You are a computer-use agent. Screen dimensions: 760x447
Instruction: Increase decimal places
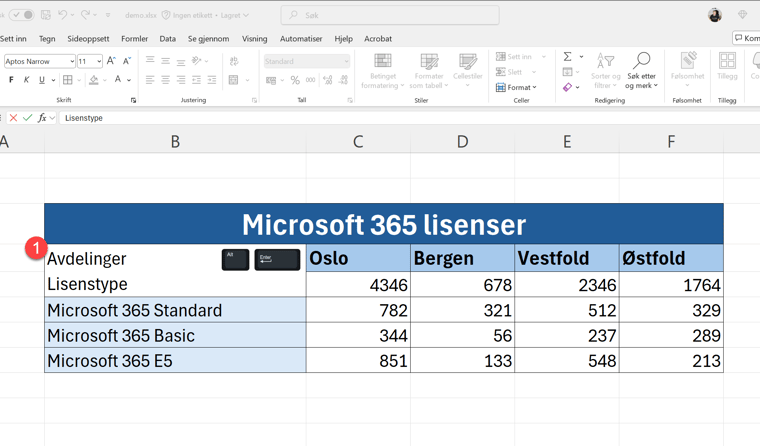[328, 80]
